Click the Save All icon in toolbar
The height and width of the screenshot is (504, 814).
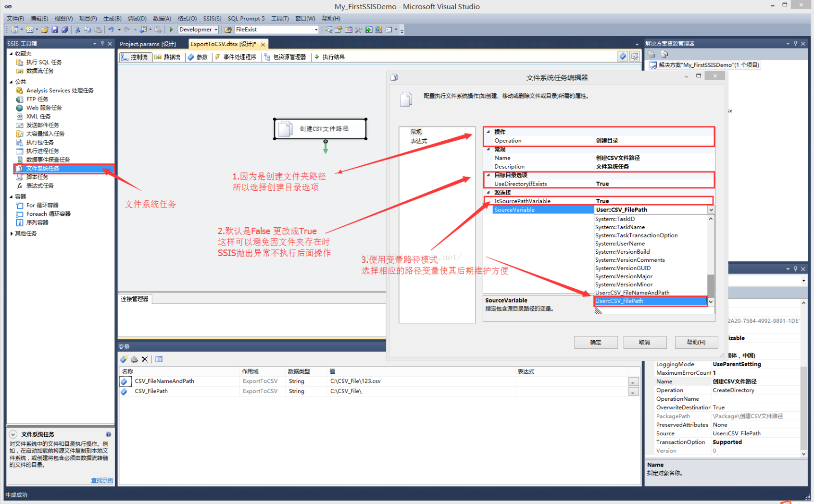pyautogui.click(x=65, y=30)
